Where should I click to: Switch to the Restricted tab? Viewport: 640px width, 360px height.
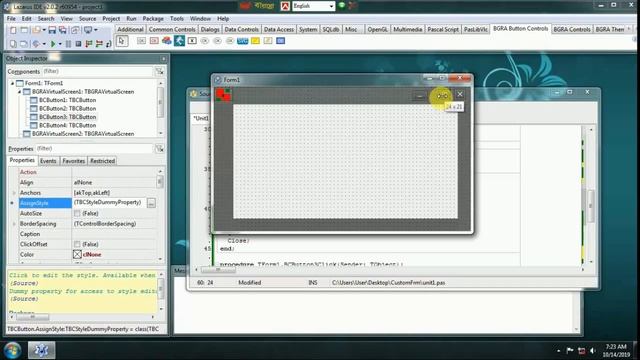point(102,161)
